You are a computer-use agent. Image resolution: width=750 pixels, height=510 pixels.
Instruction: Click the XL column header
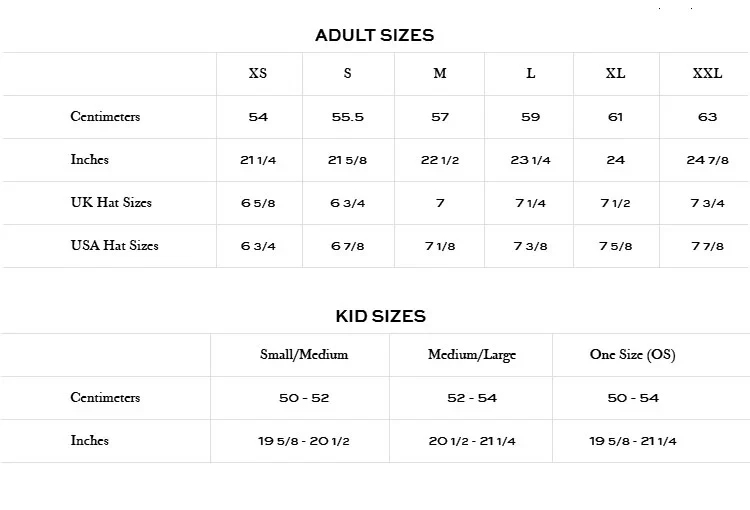click(x=615, y=74)
